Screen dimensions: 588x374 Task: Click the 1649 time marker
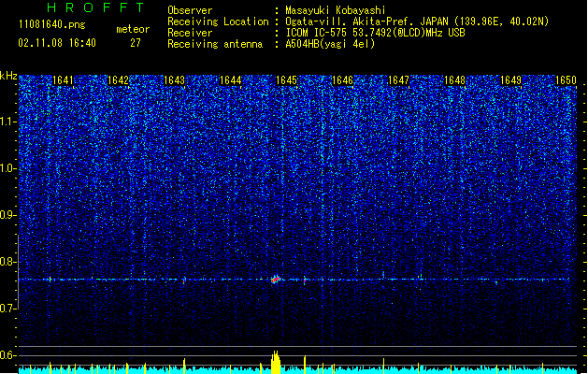click(510, 80)
